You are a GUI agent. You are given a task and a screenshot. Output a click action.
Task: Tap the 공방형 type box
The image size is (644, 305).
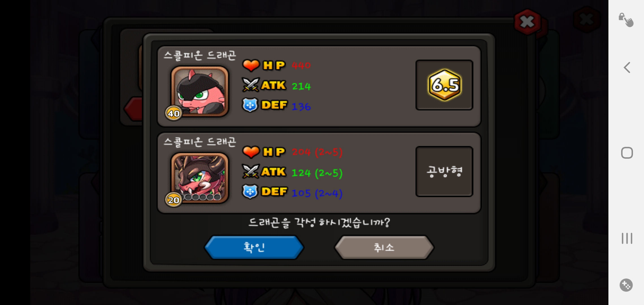point(444,171)
